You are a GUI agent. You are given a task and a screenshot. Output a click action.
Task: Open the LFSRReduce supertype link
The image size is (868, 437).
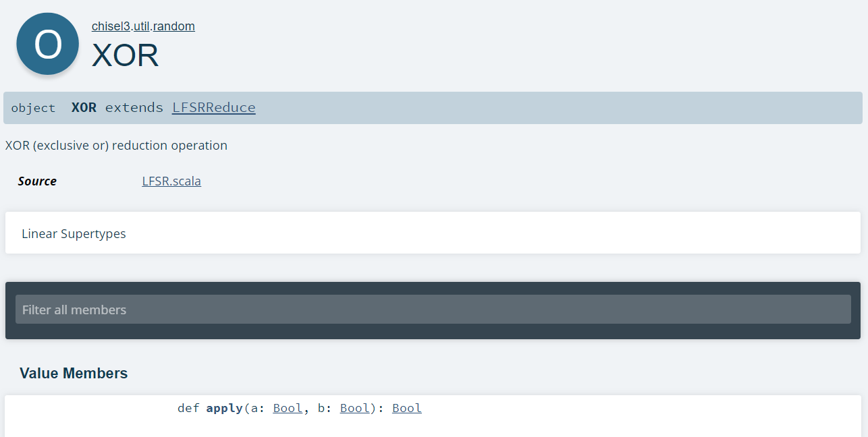[x=213, y=107]
